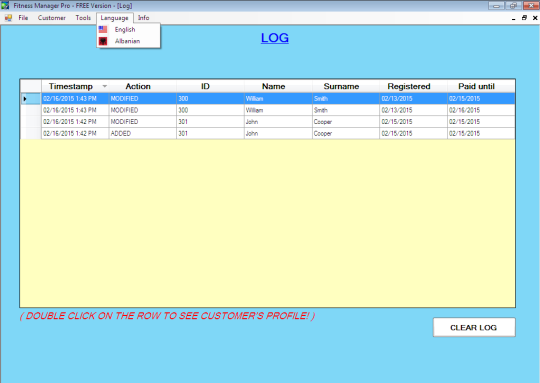
Task: Open the File menu
Action: click(23, 18)
